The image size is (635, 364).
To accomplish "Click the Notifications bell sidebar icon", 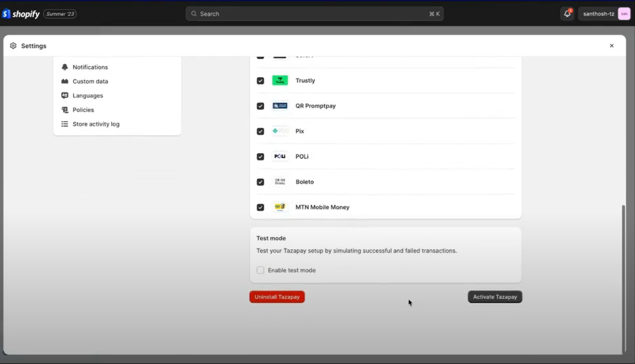I will [x=65, y=67].
